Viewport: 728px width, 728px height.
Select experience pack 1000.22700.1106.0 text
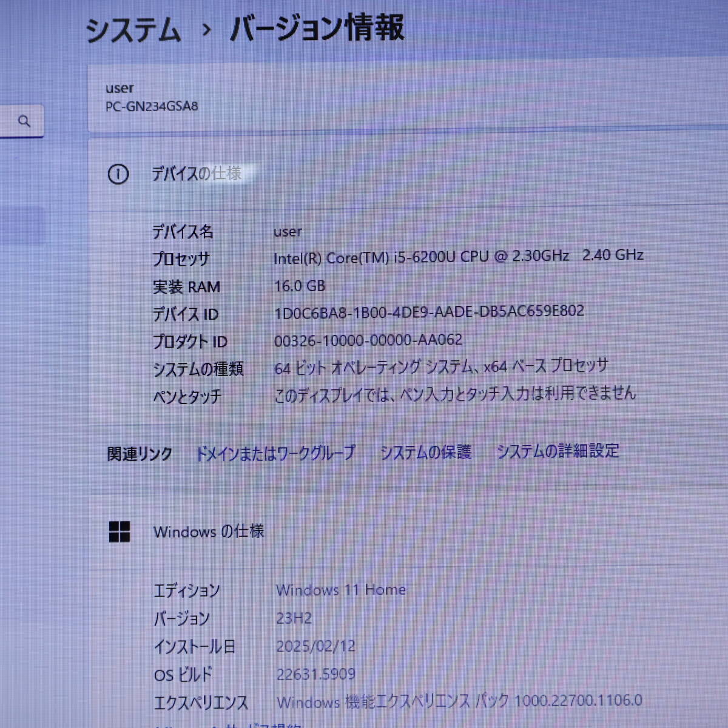[x=459, y=701]
